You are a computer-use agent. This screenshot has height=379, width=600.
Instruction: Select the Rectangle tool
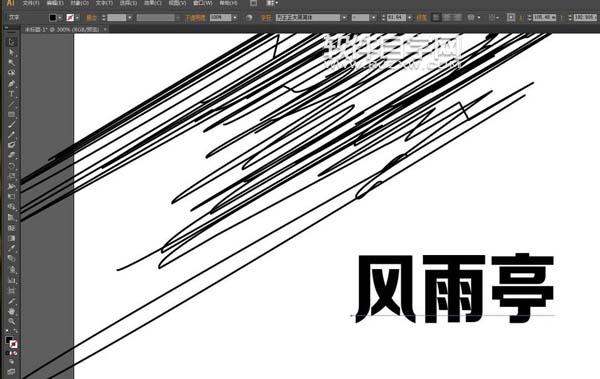pos(12,114)
